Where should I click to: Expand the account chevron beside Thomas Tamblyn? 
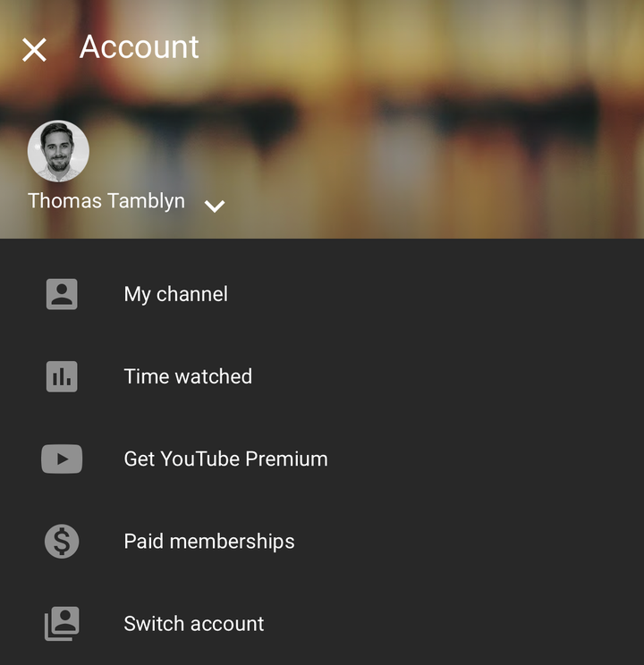[x=215, y=206]
